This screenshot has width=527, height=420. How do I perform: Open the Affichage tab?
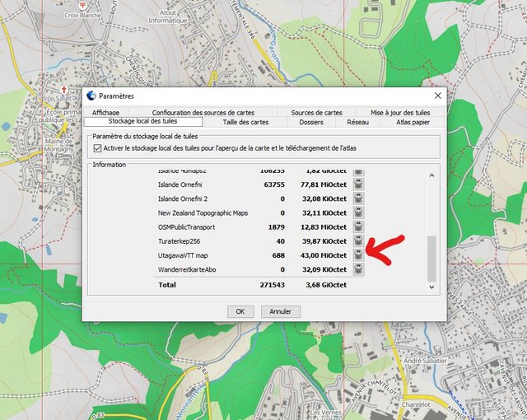(x=106, y=113)
